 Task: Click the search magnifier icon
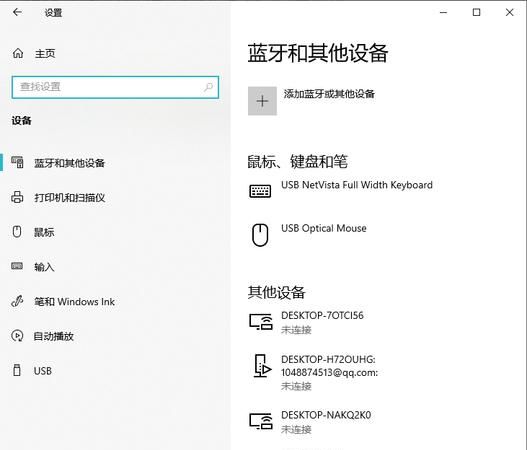coord(208,87)
